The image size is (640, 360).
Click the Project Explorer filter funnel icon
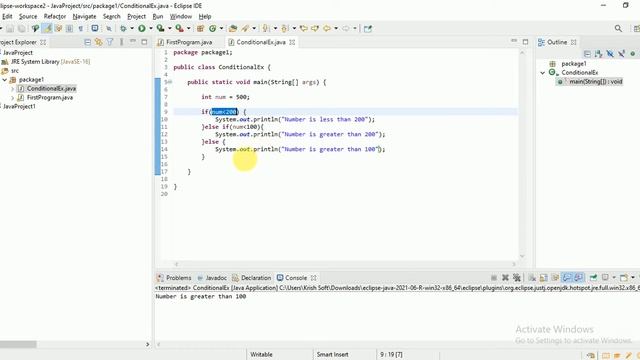point(110,42)
